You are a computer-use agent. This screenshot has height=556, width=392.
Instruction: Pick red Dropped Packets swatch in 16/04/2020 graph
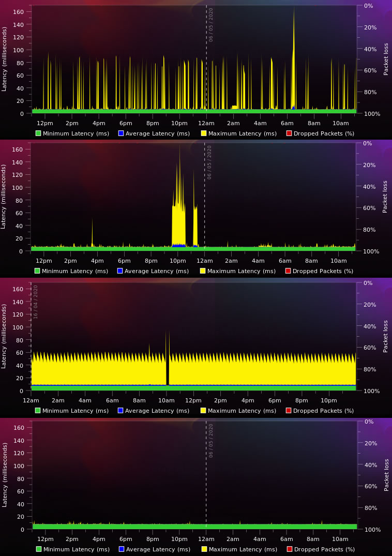pyautogui.click(x=288, y=411)
